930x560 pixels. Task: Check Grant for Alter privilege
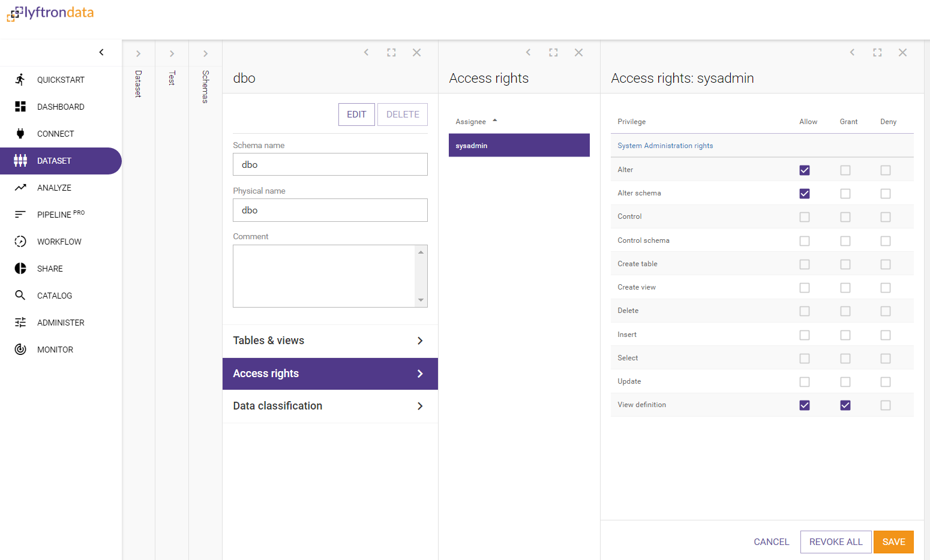(x=845, y=170)
